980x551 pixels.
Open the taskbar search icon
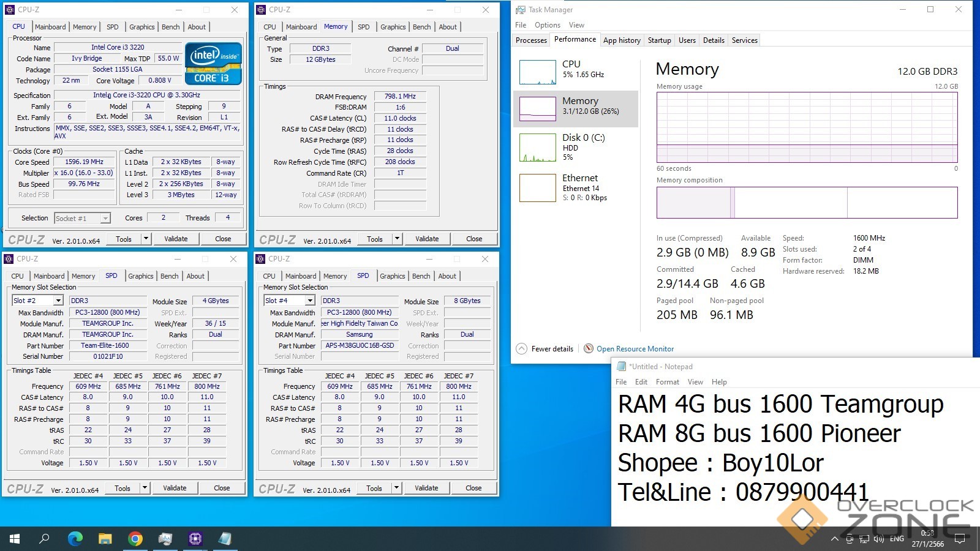45,539
